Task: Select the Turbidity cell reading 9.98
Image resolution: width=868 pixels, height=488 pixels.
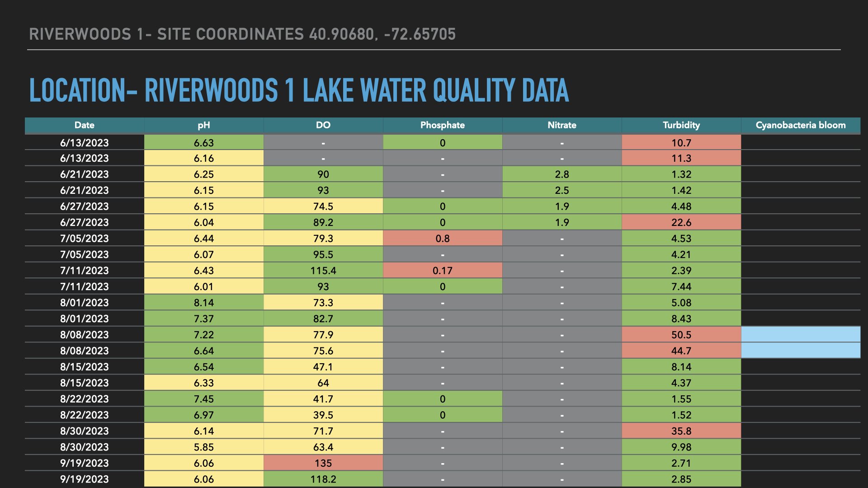Action: 681,447
